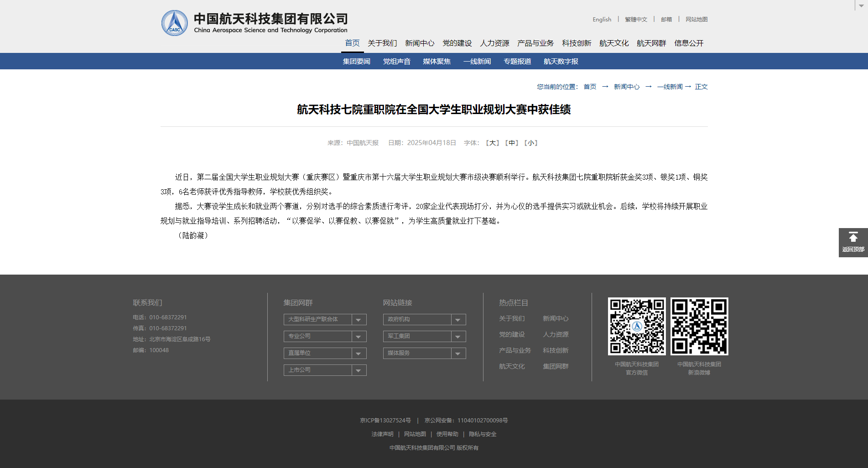Open footer hot column 科技创新

pyautogui.click(x=556, y=350)
